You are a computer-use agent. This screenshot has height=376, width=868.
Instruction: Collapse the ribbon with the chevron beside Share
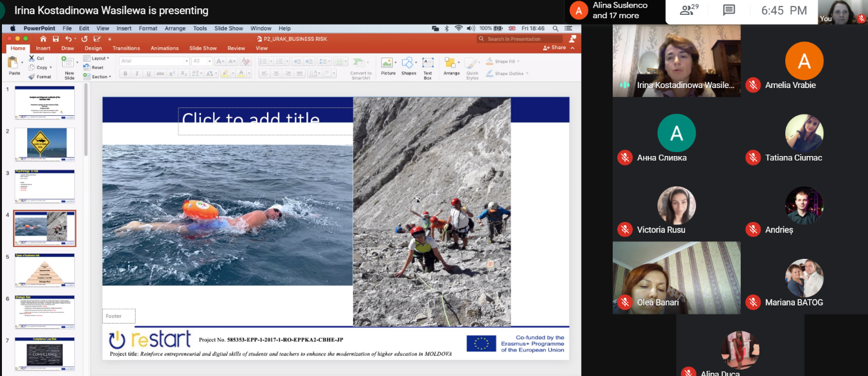pos(573,48)
